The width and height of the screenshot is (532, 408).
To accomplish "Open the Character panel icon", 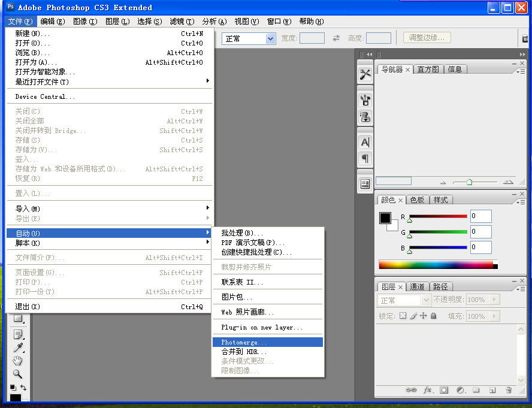I will [x=365, y=143].
